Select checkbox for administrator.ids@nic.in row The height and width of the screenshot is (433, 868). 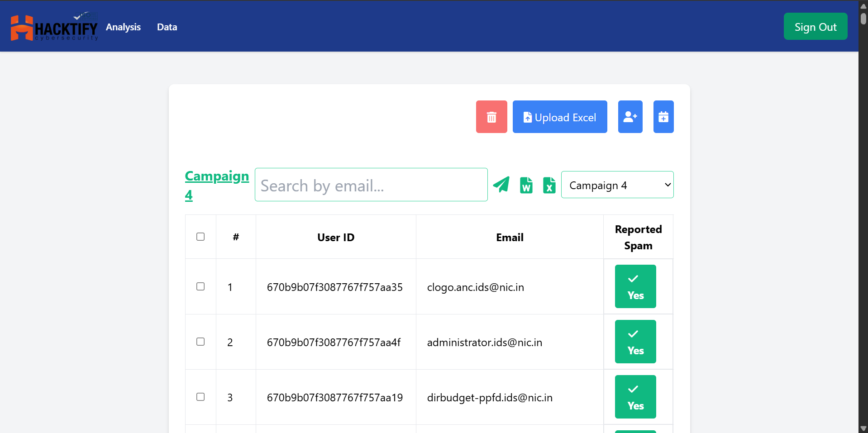click(x=200, y=342)
